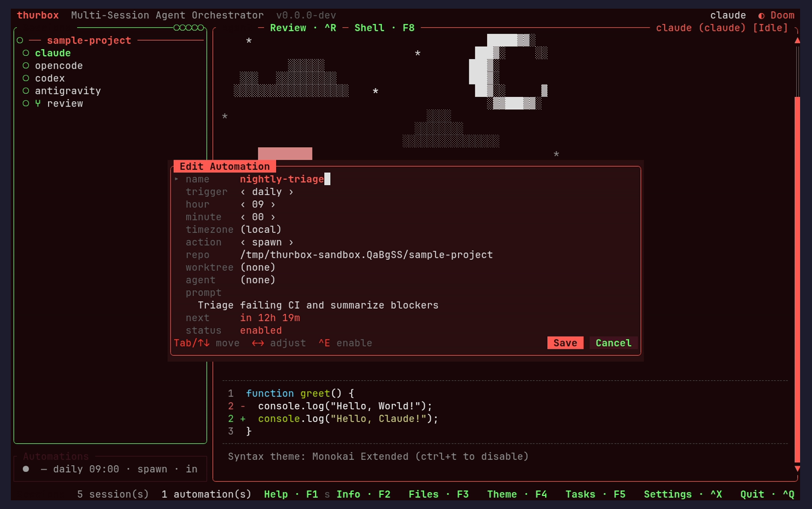This screenshot has height=509, width=812.
Task: Cancel editing the automation
Action: [x=613, y=343]
